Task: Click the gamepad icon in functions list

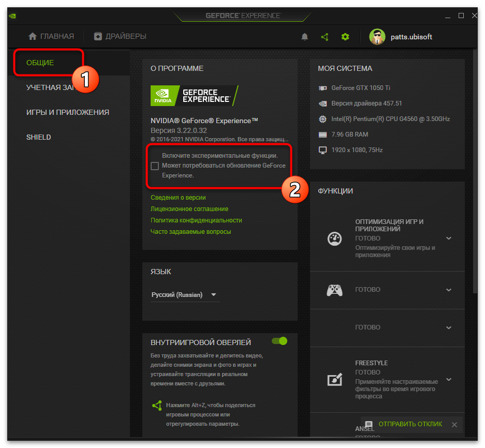Action: coord(334,290)
